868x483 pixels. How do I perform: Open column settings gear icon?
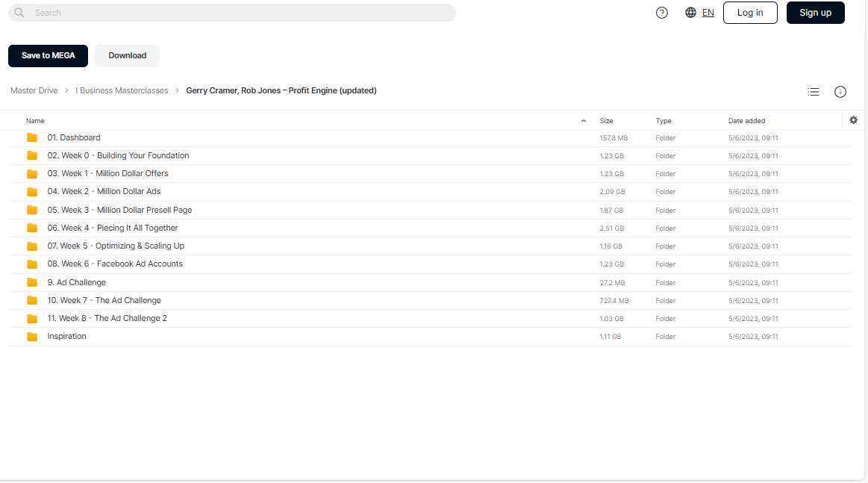pyautogui.click(x=853, y=119)
